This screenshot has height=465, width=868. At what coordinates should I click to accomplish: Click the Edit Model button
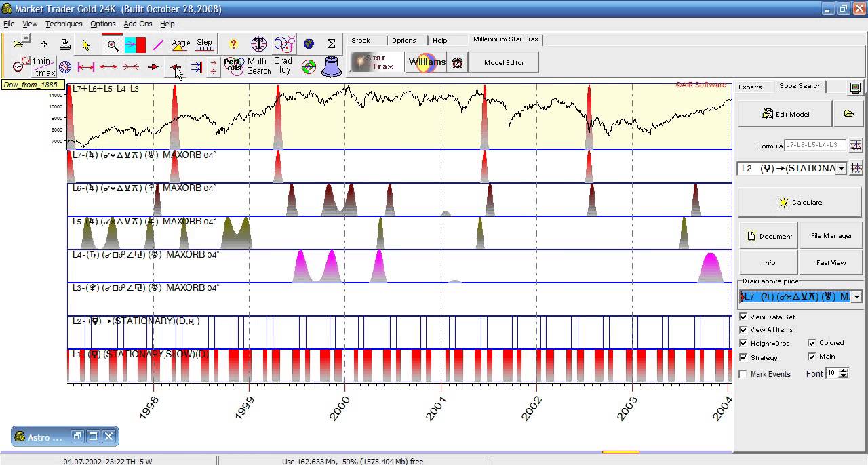point(785,114)
